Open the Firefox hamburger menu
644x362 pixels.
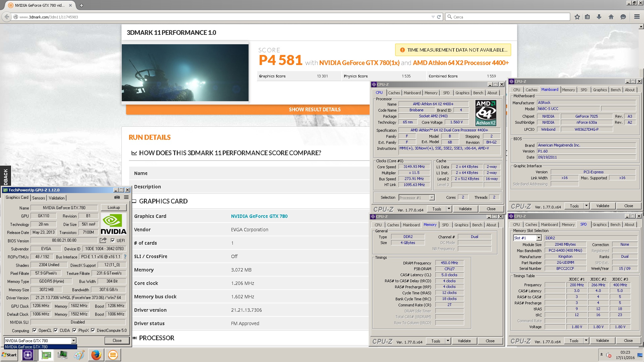(x=637, y=17)
